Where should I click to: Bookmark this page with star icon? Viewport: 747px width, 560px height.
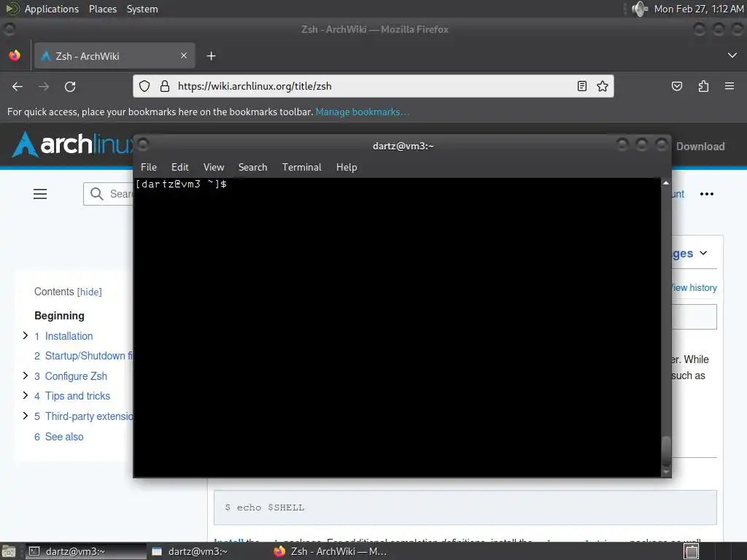(602, 86)
